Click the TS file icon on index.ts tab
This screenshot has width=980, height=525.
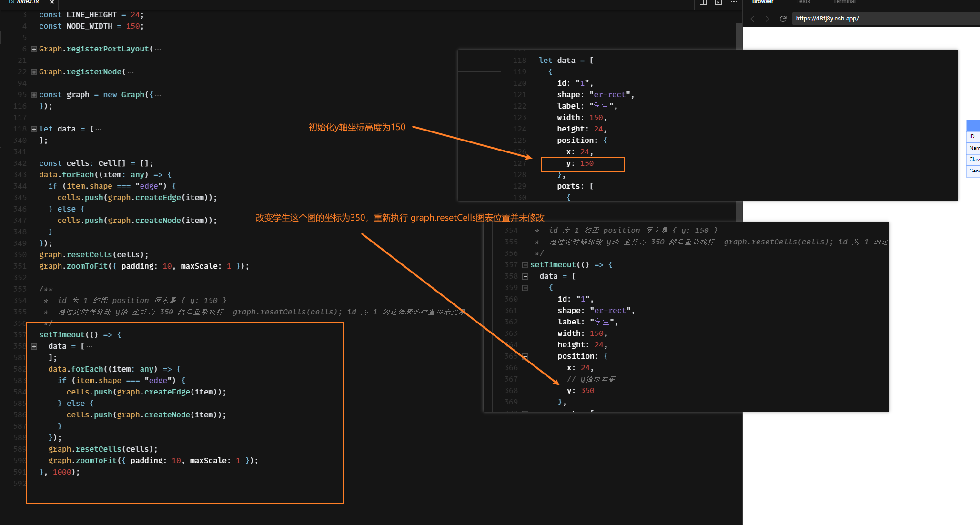coord(12,2)
